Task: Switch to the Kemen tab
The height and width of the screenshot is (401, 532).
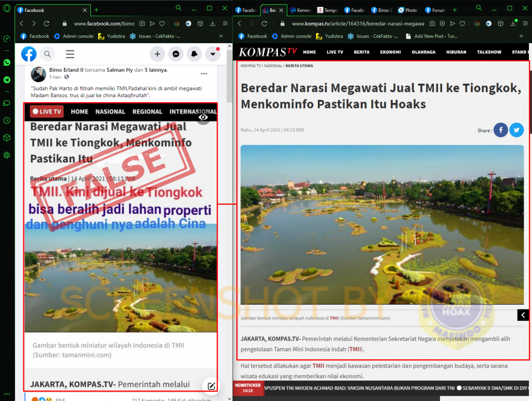Action: pos(301,10)
